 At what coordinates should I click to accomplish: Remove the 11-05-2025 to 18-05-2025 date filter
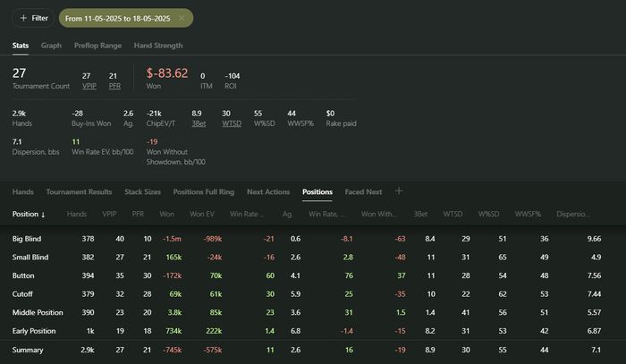click(x=182, y=18)
